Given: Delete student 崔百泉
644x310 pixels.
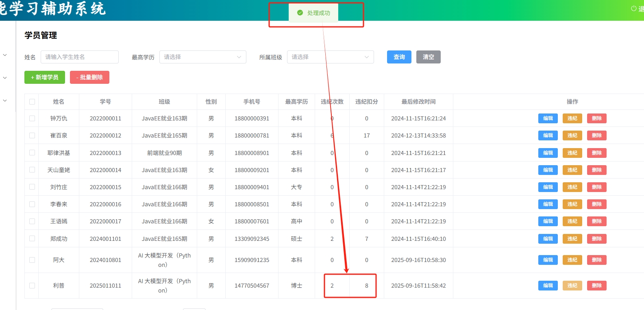Looking at the screenshot, I should point(597,135).
